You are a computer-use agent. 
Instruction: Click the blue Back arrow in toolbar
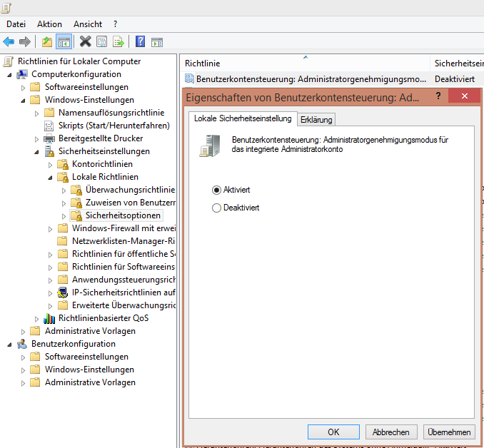tap(9, 42)
